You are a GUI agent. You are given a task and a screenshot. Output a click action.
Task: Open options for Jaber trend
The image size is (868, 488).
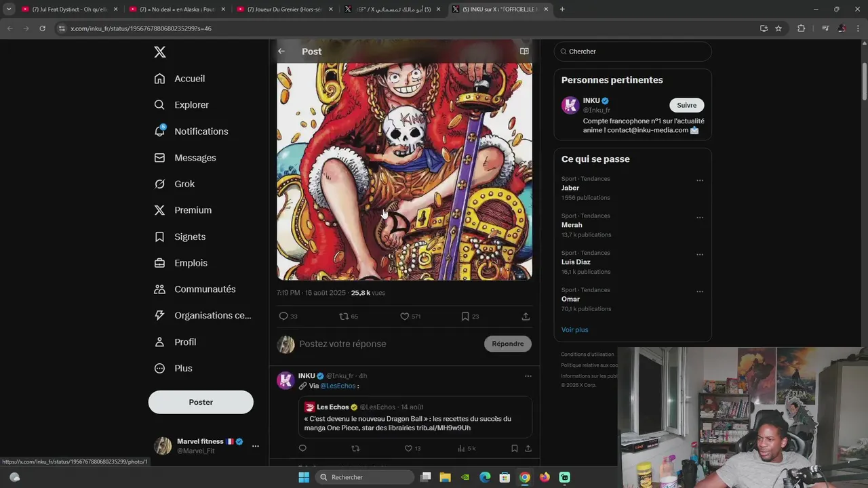coord(700,181)
